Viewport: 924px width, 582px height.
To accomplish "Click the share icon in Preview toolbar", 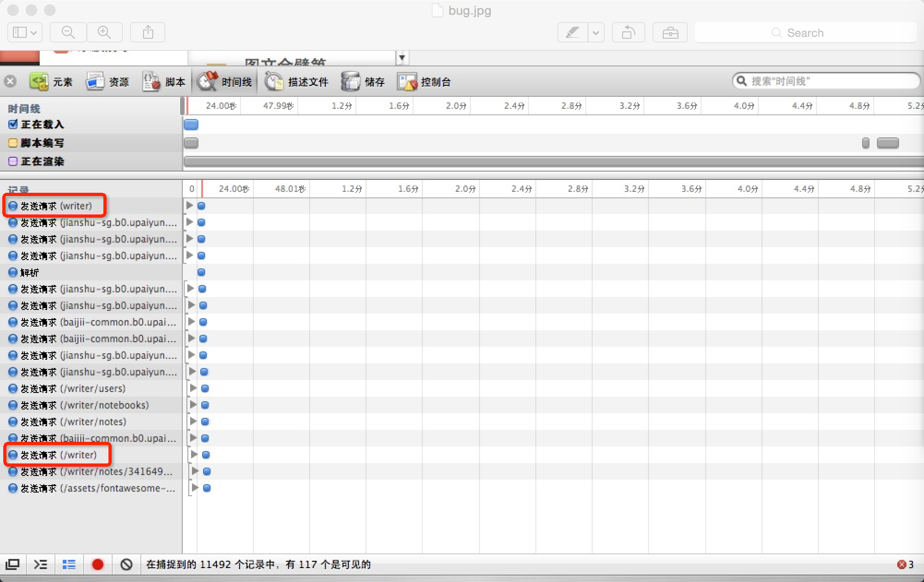I will pos(148,32).
